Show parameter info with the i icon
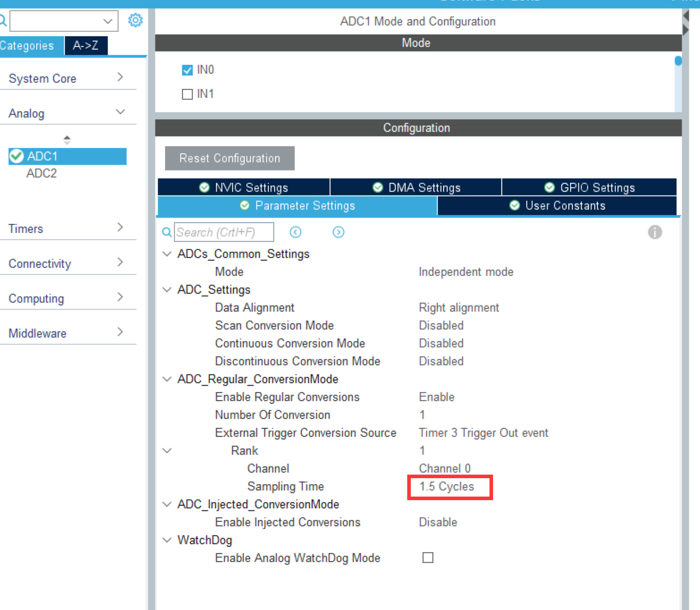700x610 pixels. pos(655,232)
